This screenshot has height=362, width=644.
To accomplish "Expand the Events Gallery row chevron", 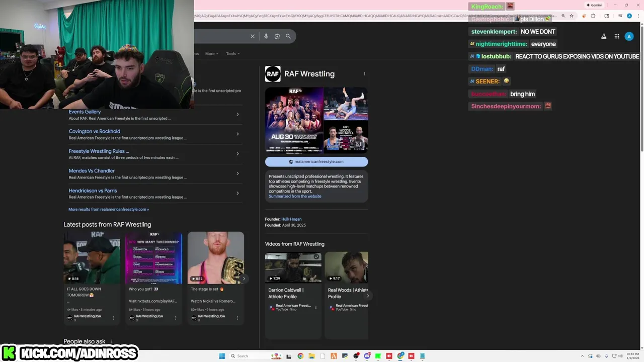I will coord(237,114).
